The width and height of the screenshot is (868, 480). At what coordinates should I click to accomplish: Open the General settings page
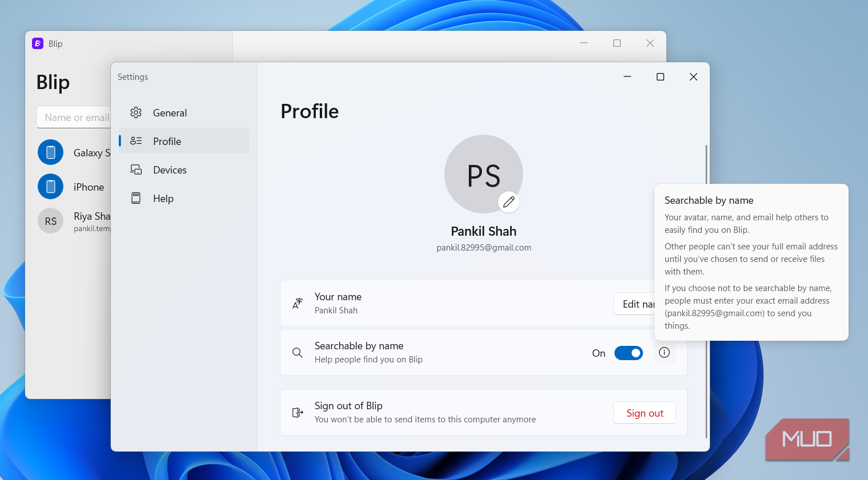point(184,112)
